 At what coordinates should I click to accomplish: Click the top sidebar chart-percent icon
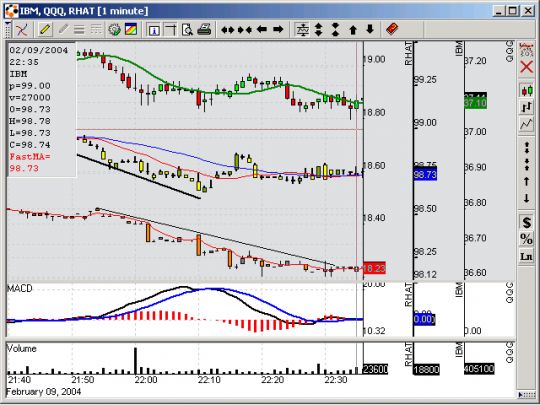526,50
